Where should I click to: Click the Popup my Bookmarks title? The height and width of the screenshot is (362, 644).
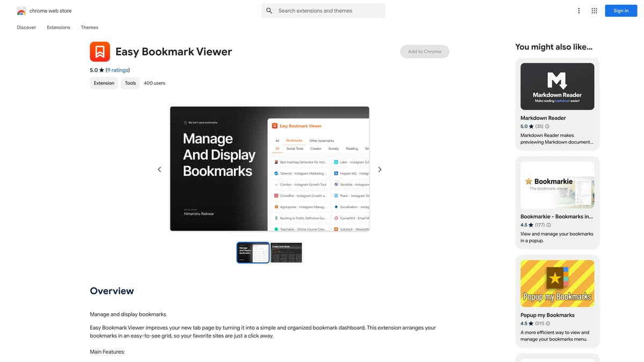547,315
